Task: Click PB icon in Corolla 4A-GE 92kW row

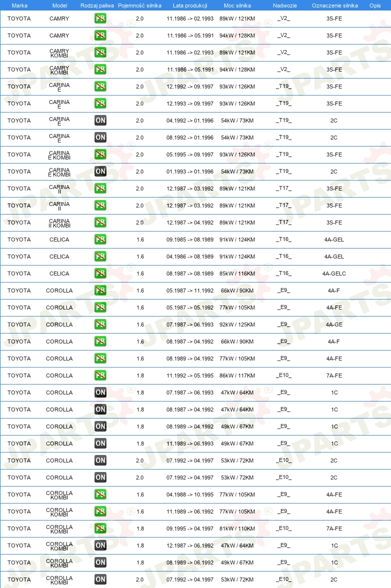Action: pyautogui.click(x=100, y=324)
